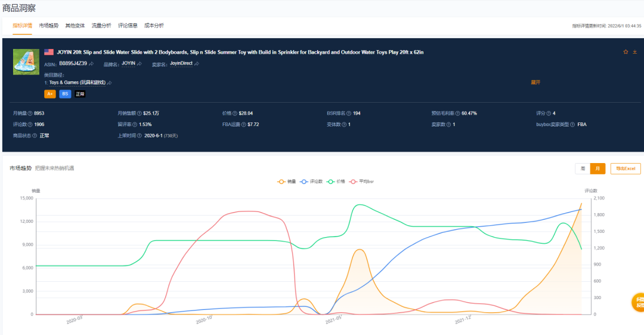Switch the chart to monthly view (月)
Screen dimensions: 644x335
(x=597, y=169)
